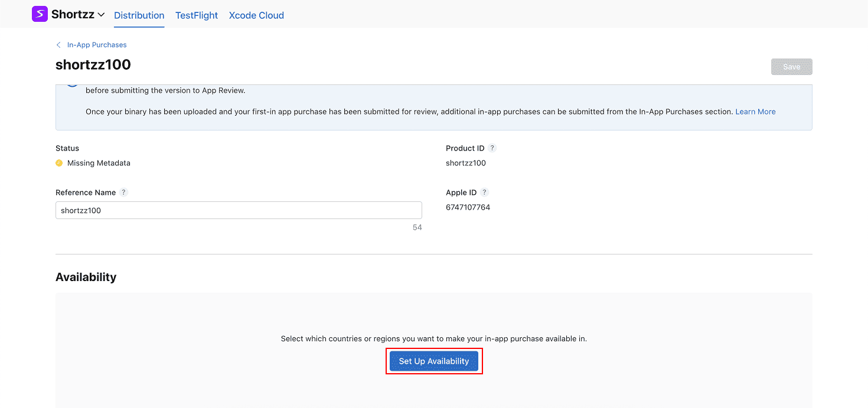This screenshot has height=408, width=868.
Task: Click the Apple ID number 6747107764
Action: click(x=468, y=207)
